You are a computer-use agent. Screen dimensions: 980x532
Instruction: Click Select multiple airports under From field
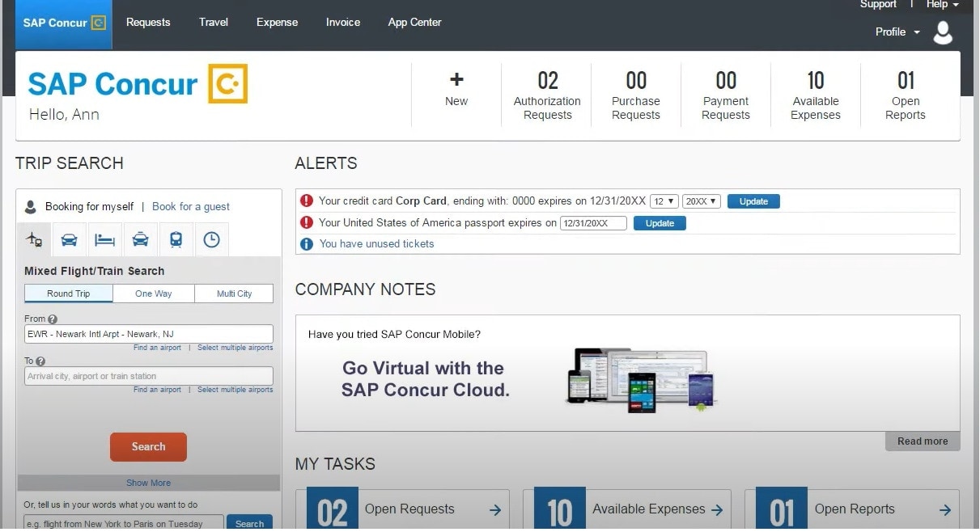pyautogui.click(x=235, y=348)
